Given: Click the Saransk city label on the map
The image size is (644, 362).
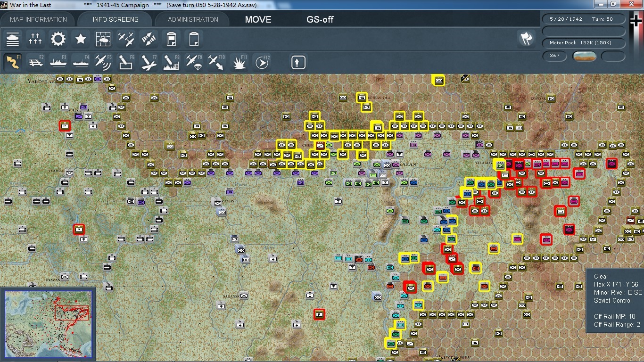Looking at the screenshot, I should coord(231,297).
